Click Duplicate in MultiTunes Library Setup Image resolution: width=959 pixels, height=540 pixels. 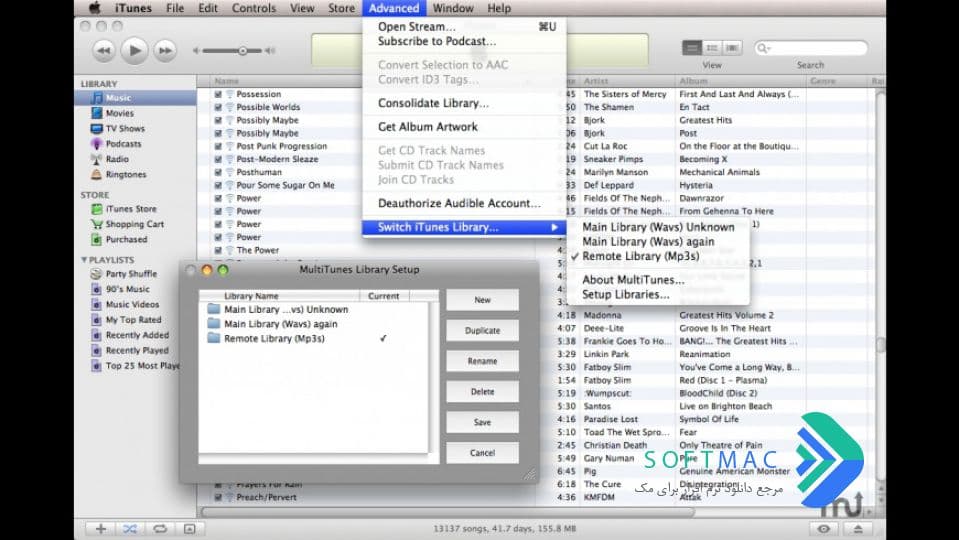(483, 330)
